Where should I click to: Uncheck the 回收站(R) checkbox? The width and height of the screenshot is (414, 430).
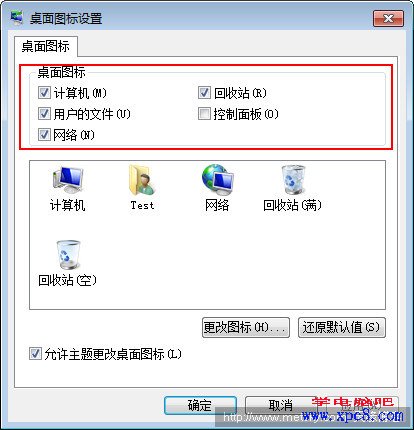coord(204,93)
